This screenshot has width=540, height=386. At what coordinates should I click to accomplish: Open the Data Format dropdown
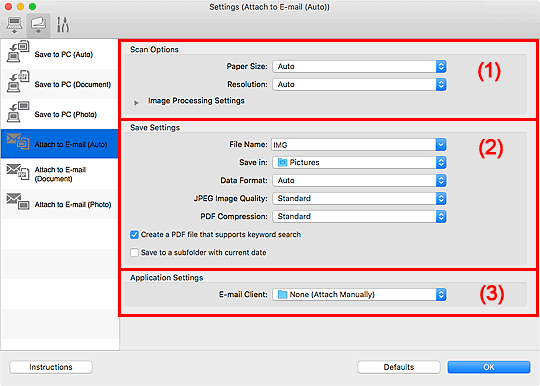tap(359, 180)
